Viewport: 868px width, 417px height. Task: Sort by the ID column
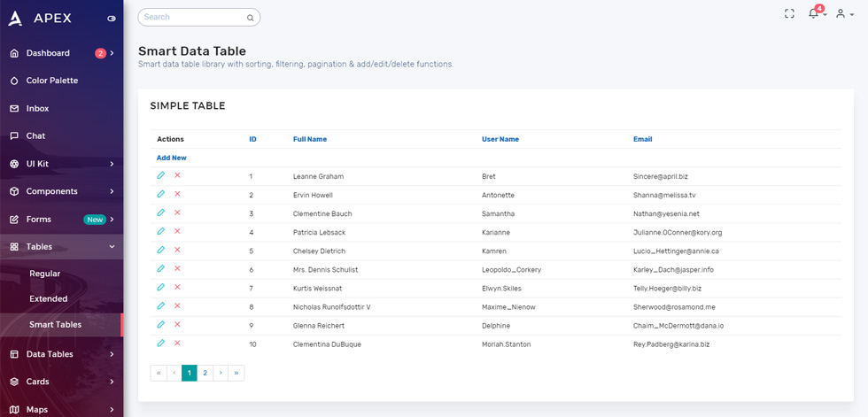253,139
